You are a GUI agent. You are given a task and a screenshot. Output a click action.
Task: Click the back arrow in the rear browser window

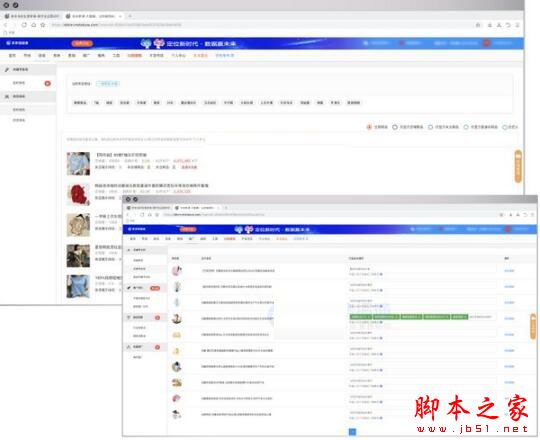click(6, 25)
